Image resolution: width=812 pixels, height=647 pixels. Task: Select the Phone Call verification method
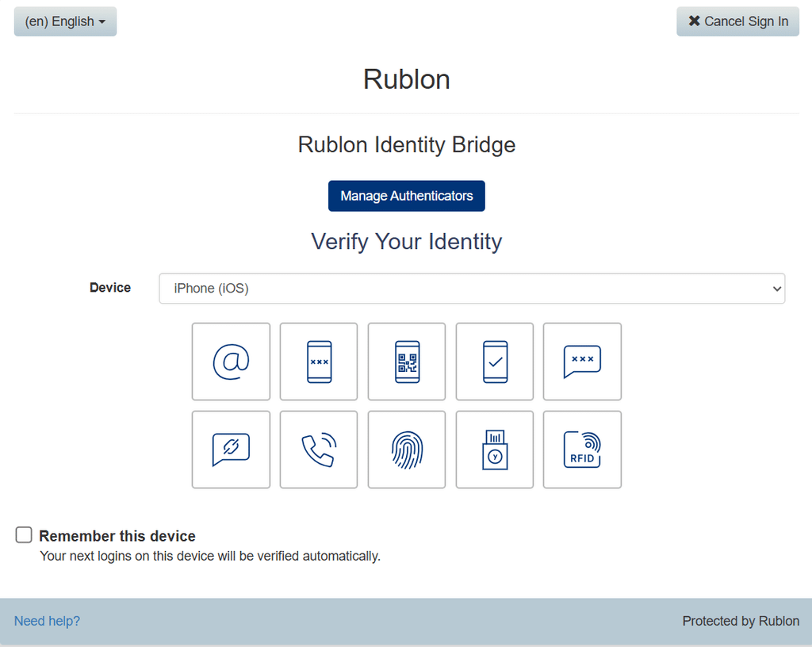pos(319,450)
